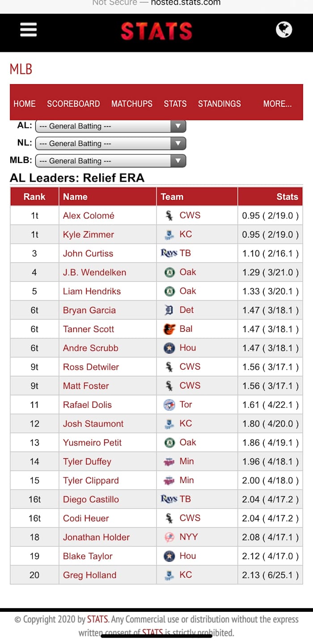This screenshot has height=644, width=313.
Task: Select STANDINGS in the navigation bar
Action: pyautogui.click(x=219, y=104)
